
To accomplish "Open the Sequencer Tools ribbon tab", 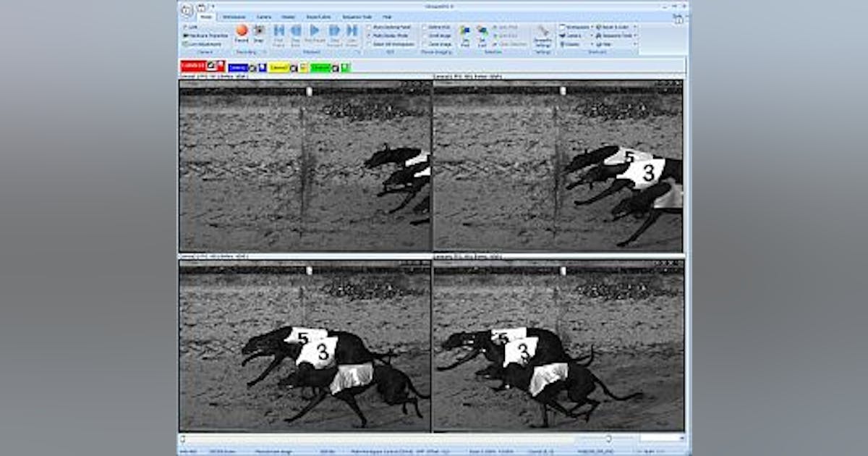I will pyautogui.click(x=356, y=17).
